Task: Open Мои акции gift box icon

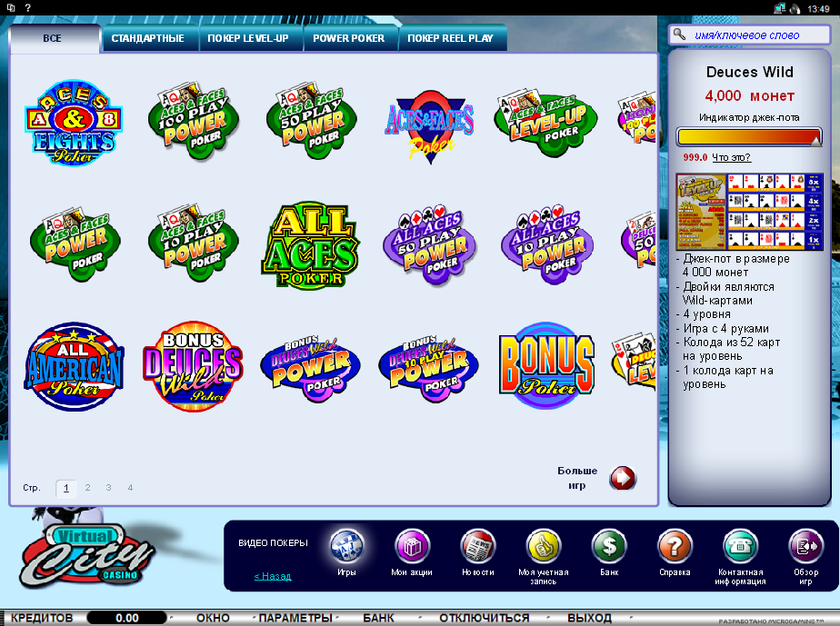Action: (412, 547)
